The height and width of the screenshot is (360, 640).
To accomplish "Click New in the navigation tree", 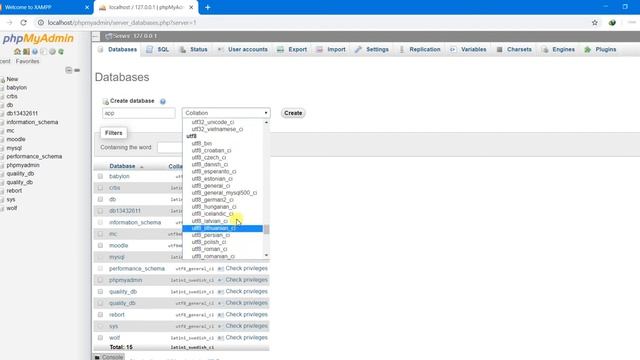I will 12,79.
